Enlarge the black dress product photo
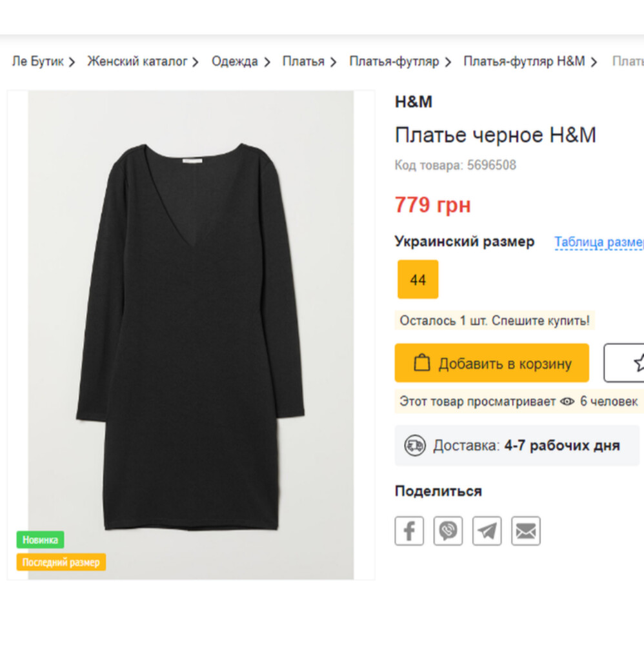This screenshot has width=644, height=645. (190, 335)
